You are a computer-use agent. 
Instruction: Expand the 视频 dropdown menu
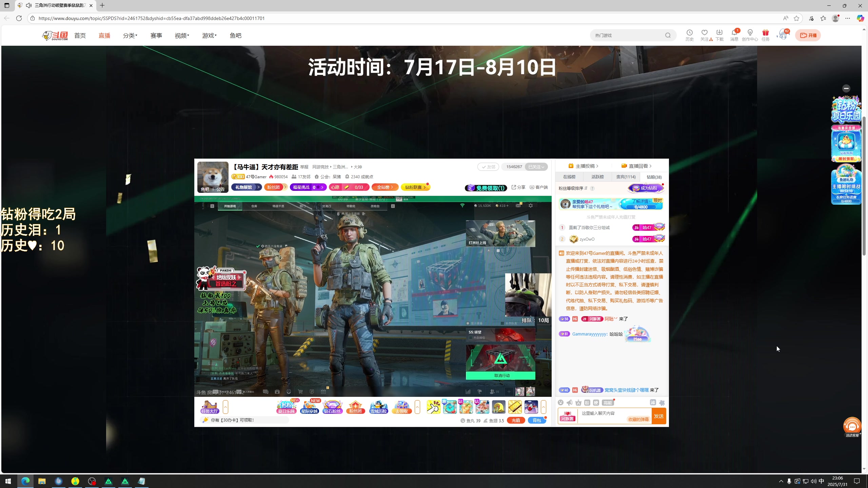click(182, 36)
